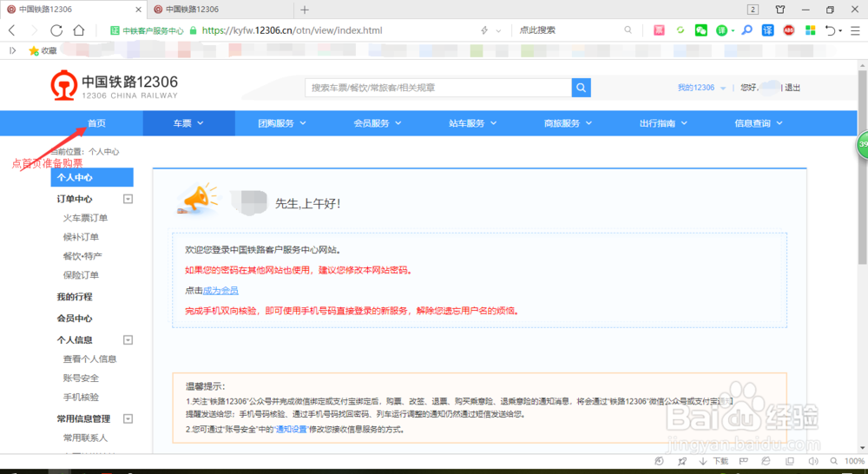The image size is (868, 474).
Task: Open 火车票订单 in the sidebar
Action: coord(85,218)
